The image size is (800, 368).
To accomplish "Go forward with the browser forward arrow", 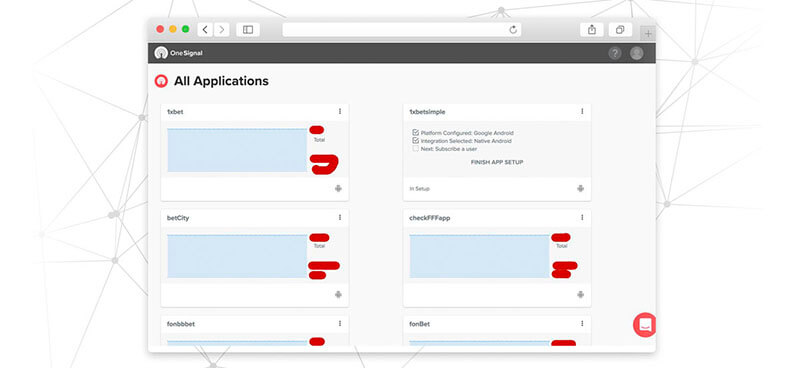I will coord(221,30).
